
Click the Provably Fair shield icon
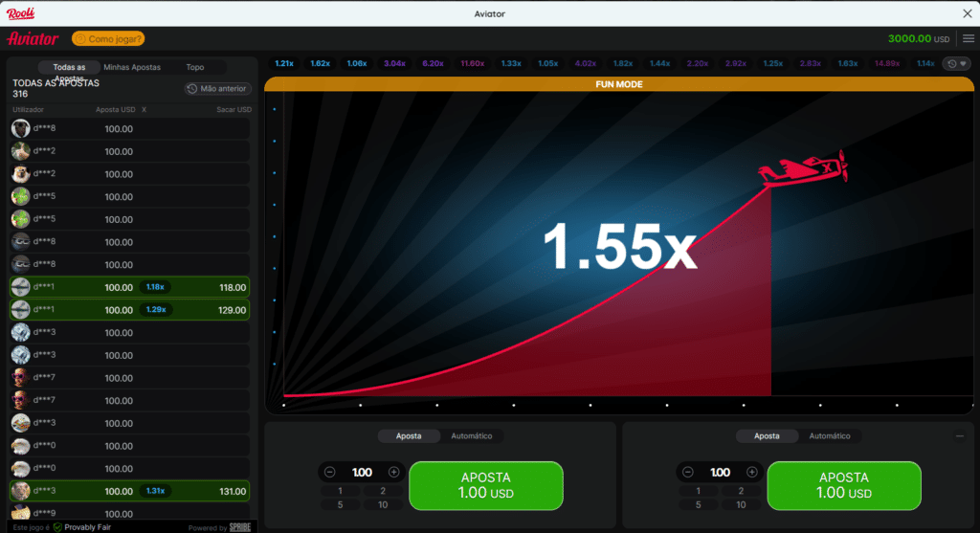(x=57, y=527)
